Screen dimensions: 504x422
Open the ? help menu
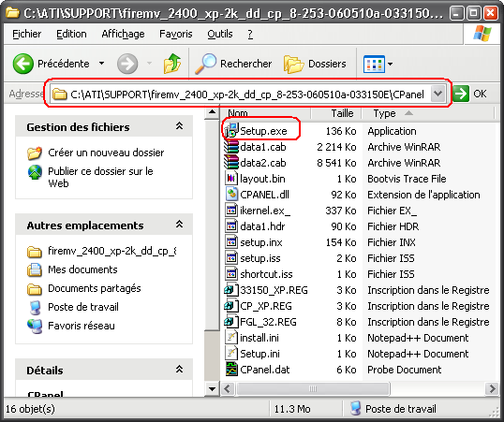click(x=250, y=34)
